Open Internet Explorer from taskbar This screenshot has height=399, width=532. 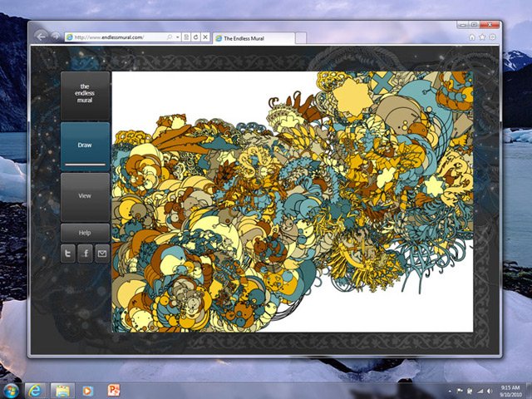[x=35, y=391]
